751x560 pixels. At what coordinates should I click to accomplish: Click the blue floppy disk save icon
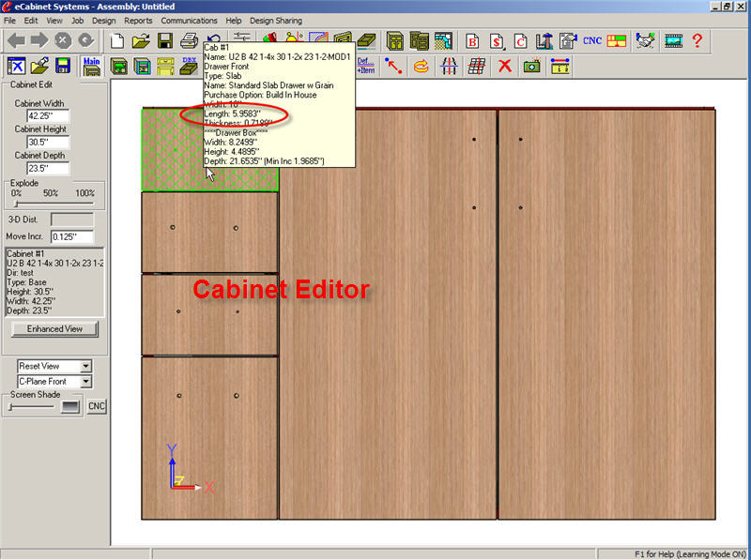point(63,66)
